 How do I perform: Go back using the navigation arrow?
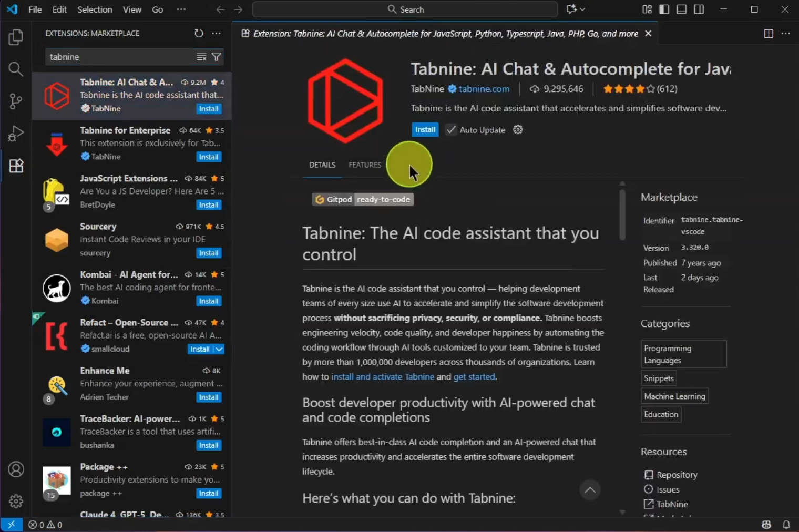(220, 9)
